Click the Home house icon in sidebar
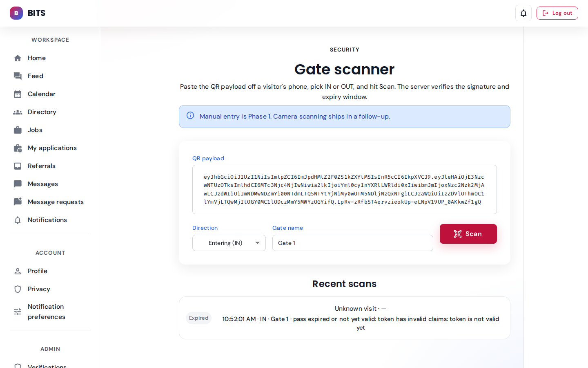The image size is (588, 368). (18, 58)
